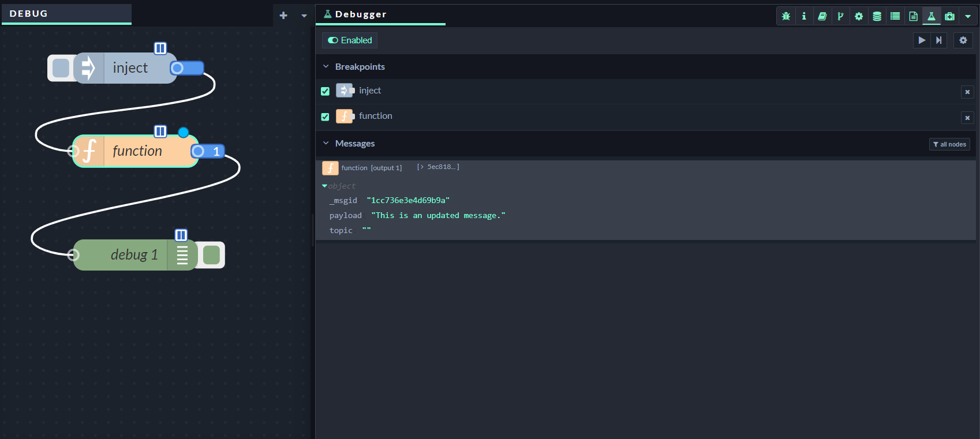Open the info sidebar tab
Image resolution: width=980 pixels, height=439 pixels.
pyautogui.click(x=804, y=16)
